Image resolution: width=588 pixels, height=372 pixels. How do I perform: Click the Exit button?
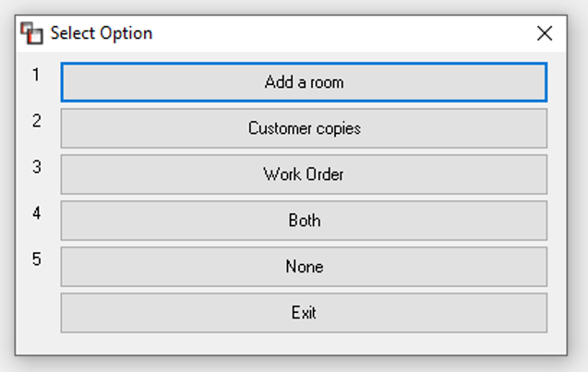(x=304, y=313)
